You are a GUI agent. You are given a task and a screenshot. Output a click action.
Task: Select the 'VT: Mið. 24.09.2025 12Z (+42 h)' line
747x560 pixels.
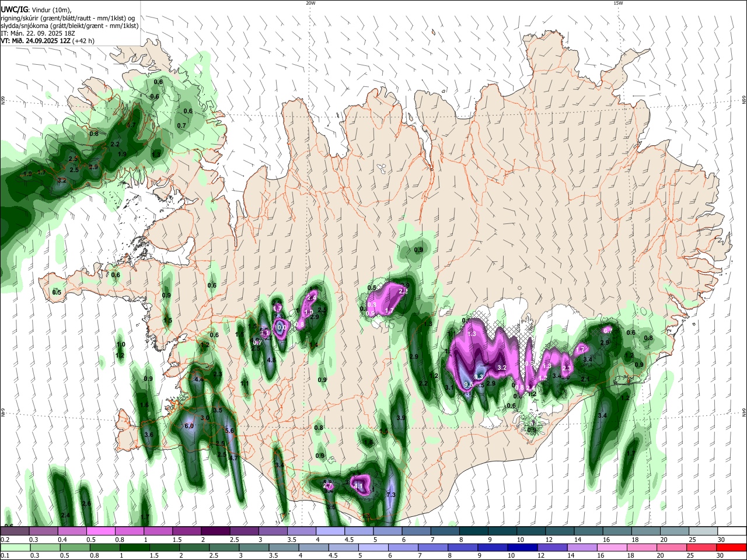pos(47,41)
